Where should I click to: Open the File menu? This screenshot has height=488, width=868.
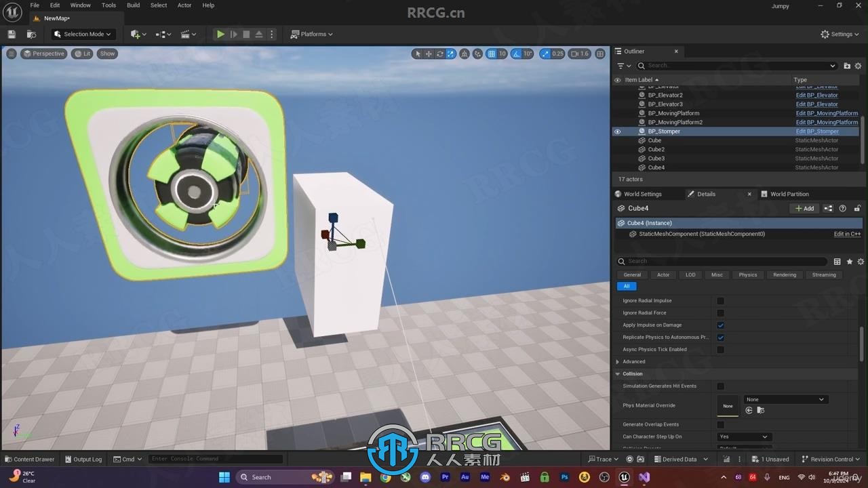(35, 5)
